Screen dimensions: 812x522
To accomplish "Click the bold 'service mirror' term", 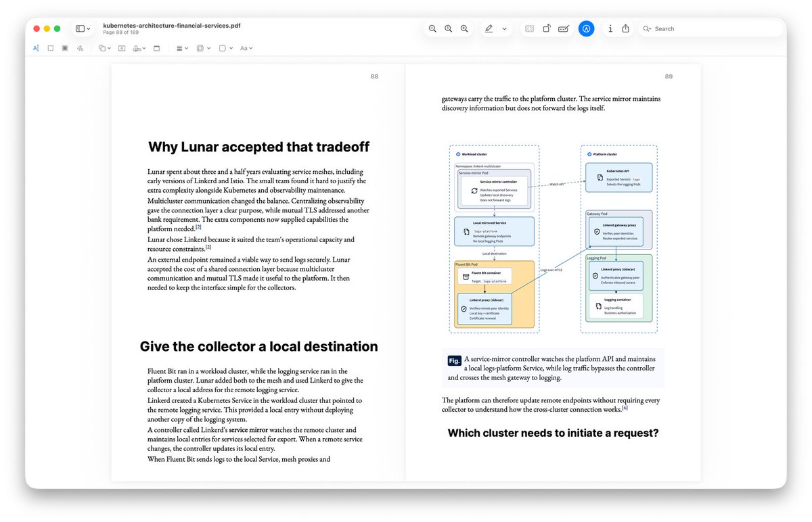I will (248, 430).
